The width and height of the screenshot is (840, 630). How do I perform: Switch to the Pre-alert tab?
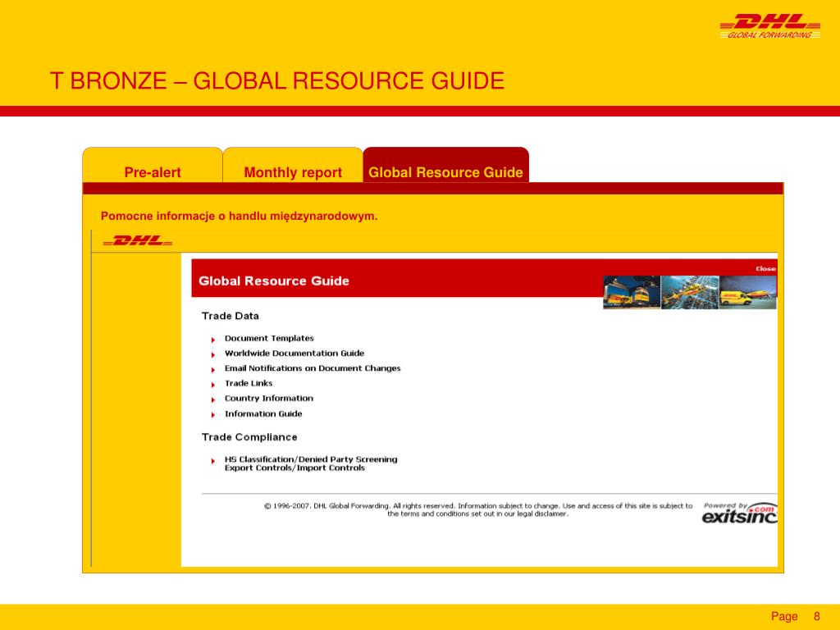152,165
